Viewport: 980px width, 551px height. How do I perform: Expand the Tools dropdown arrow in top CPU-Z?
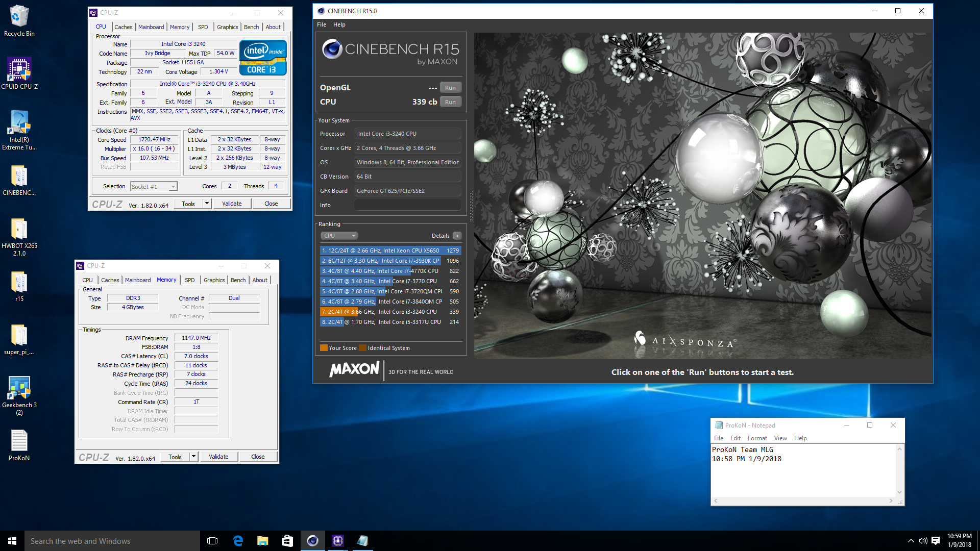pos(207,204)
